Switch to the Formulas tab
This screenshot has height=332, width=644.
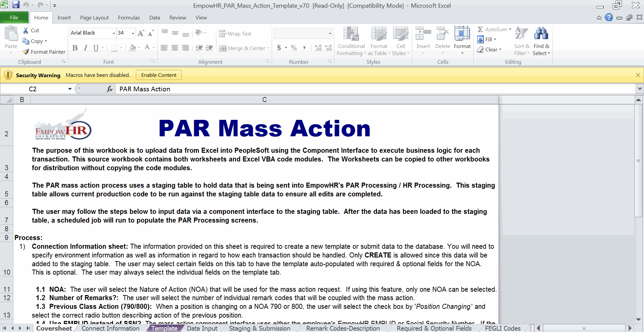(x=129, y=17)
